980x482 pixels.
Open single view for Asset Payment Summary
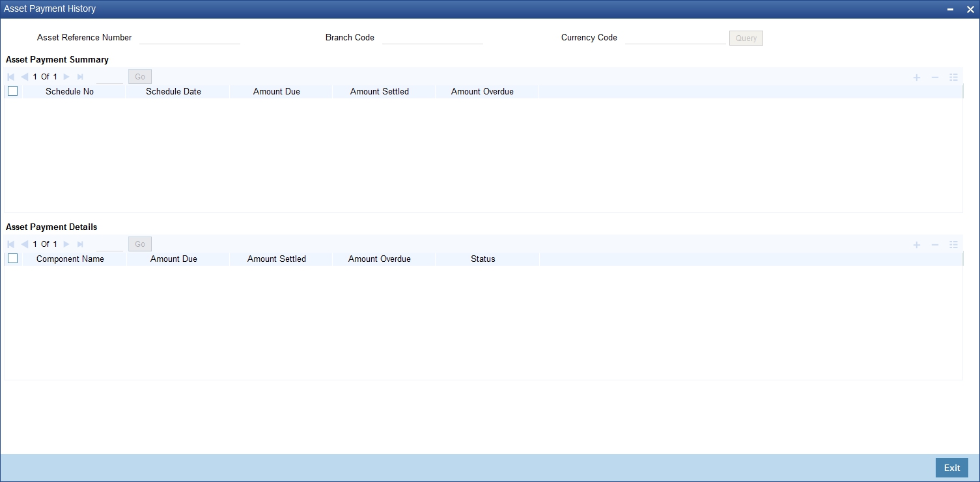click(x=953, y=78)
